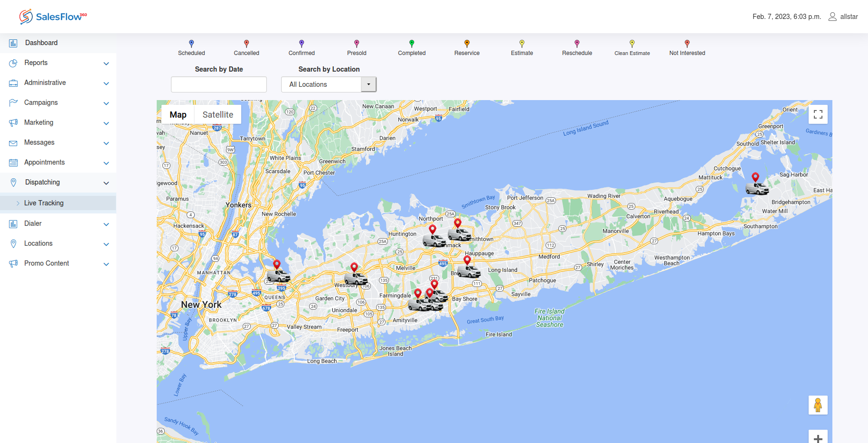
Task: Open the Dashboard page
Action: click(41, 43)
